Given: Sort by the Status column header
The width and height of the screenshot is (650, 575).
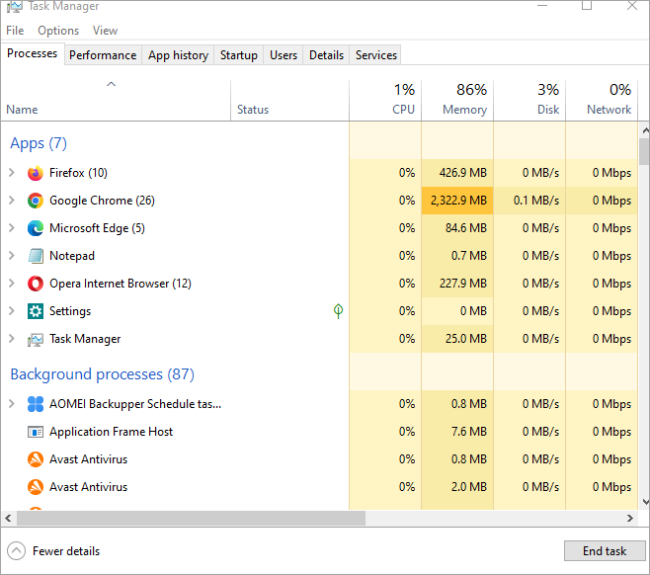Looking at the screenshot, I should [x=253, y=109].
